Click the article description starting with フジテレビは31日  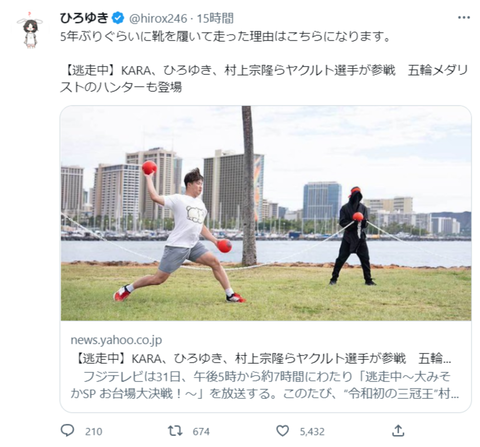pyautogui.click(x=265, y=385)
